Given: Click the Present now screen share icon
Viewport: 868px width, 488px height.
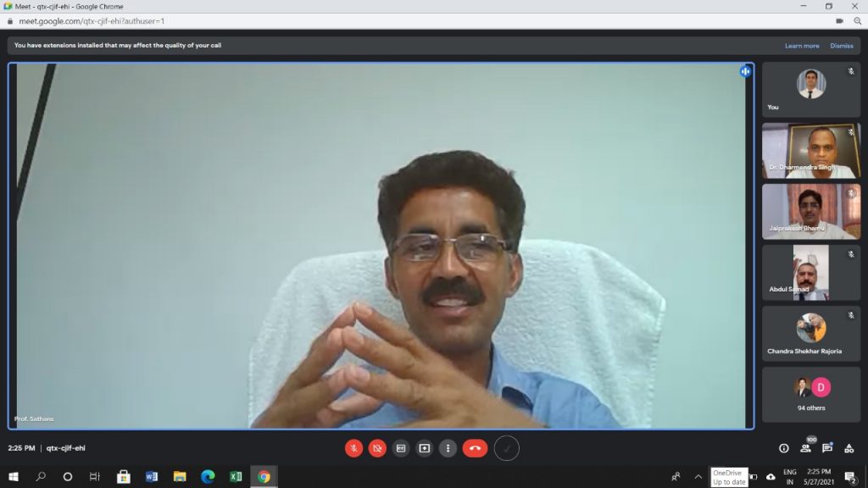Looking at the screenshot, I should pyautogui.click(x=425, y=448).
